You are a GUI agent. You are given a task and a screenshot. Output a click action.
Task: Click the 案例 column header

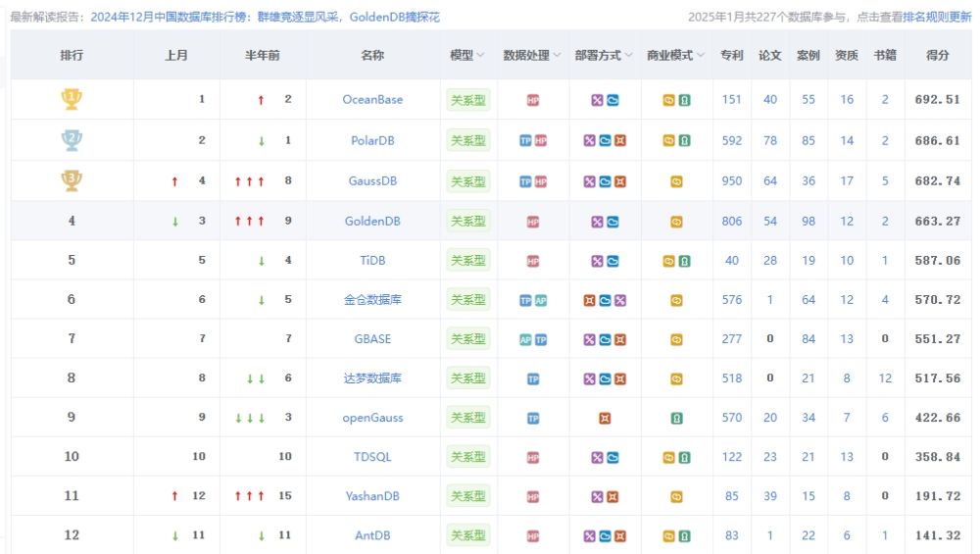(x=808, y=55)
